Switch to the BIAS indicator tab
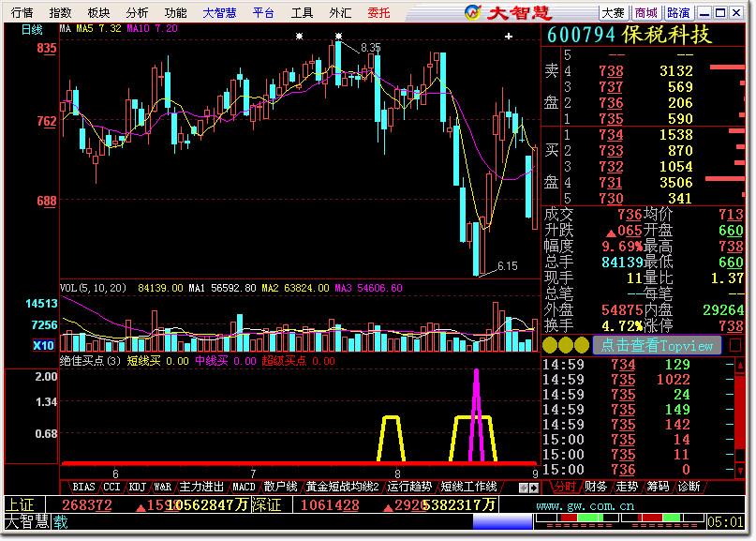 [x=83, y=487]
